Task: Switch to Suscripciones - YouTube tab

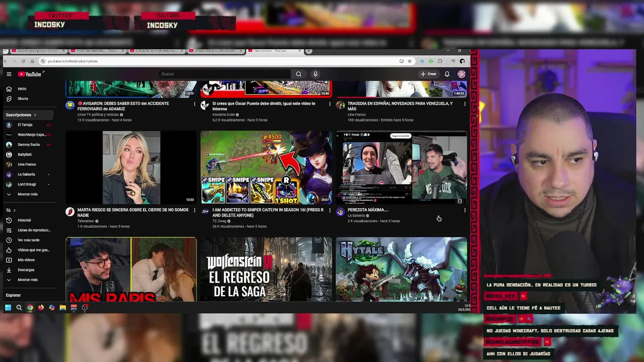Action: pyautogui.click(x=274, y=51)
